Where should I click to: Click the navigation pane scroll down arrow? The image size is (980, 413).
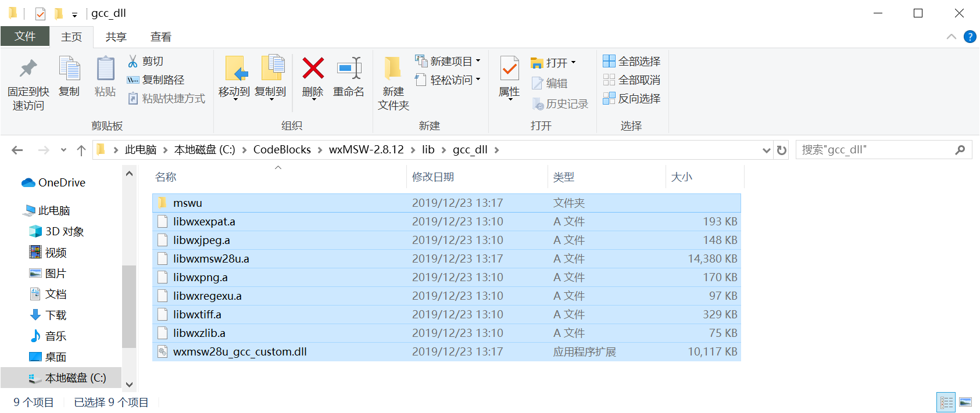coord(129,384)
